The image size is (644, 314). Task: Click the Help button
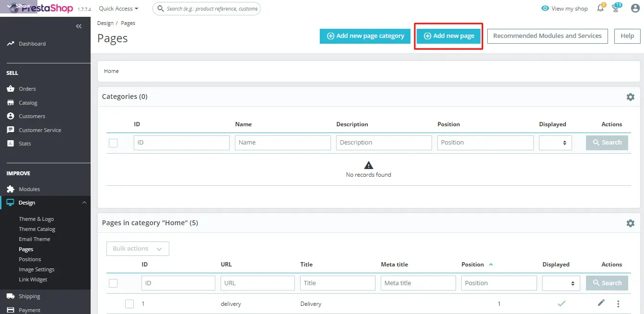(x=627, y=36)
